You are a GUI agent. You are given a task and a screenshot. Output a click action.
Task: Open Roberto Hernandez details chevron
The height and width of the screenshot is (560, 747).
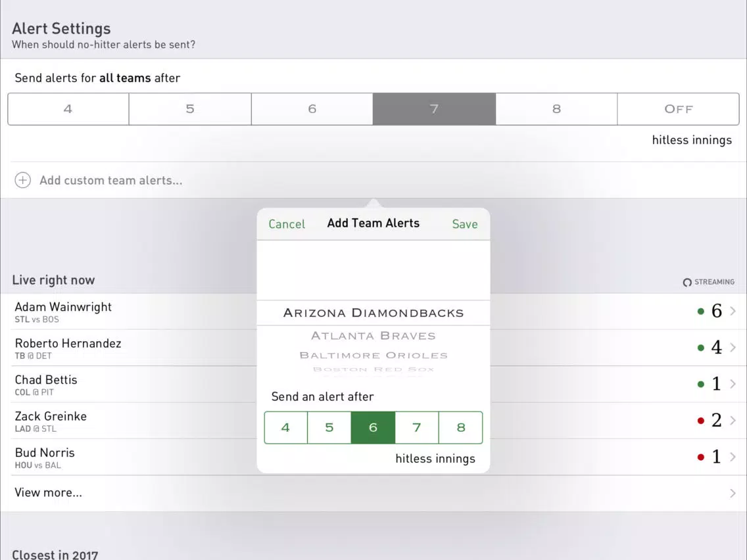coord(733,348)
